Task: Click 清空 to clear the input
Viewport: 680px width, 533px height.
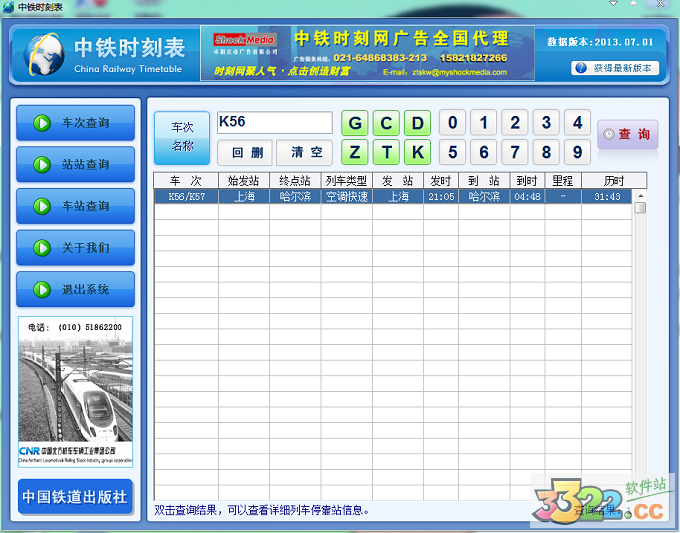Action: pos(305,152)
